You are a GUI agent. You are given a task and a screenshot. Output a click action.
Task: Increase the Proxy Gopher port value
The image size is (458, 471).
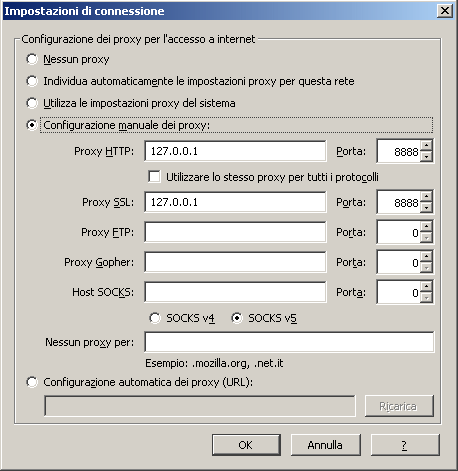click(x=426, y=257)
